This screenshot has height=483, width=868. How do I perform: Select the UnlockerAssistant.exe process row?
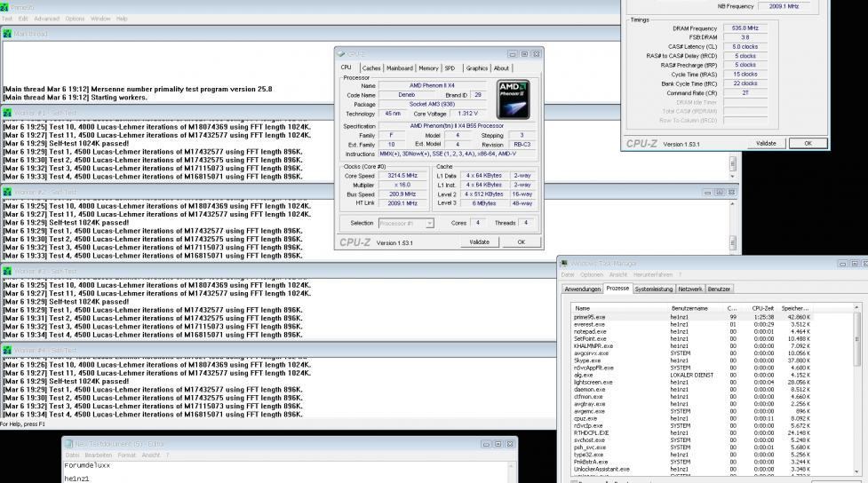692,469
